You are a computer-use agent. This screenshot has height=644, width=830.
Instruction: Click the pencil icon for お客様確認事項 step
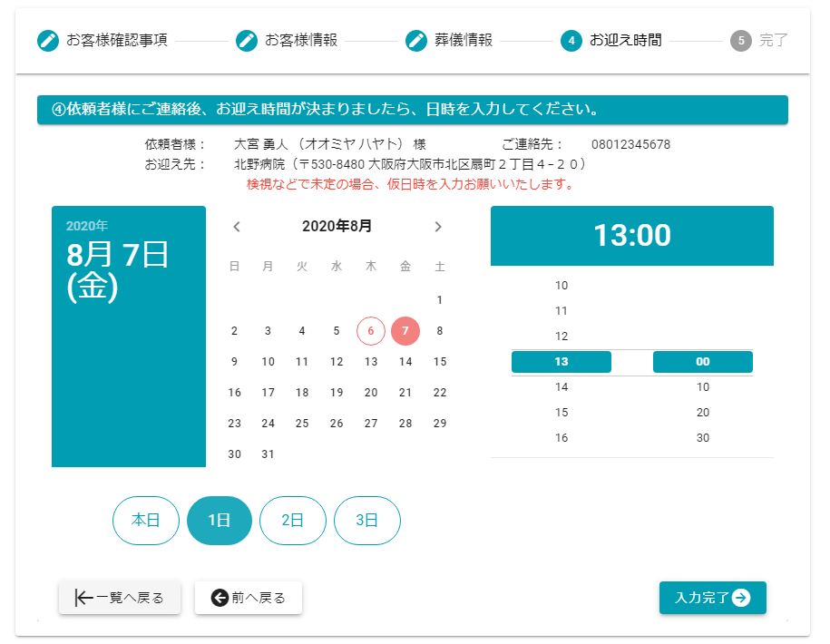[x=47, y=41]
